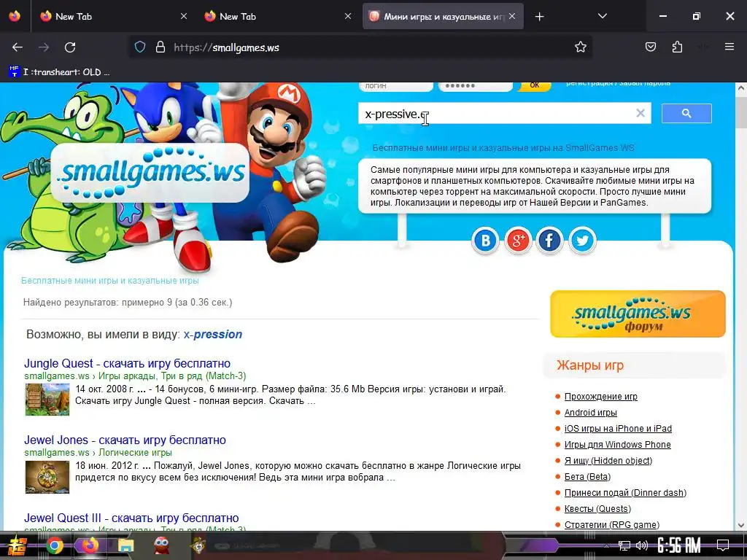This screenshot has height=560, width=747.
Task: Open the Прохождение игр genre link
Action: pyautogui.click(x=601, y=396)
